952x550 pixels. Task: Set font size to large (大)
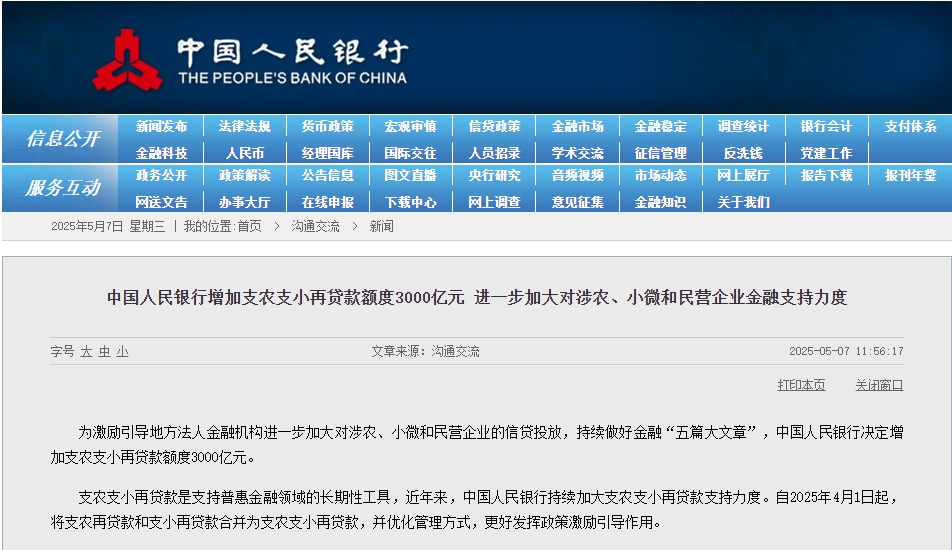[86, 352]
